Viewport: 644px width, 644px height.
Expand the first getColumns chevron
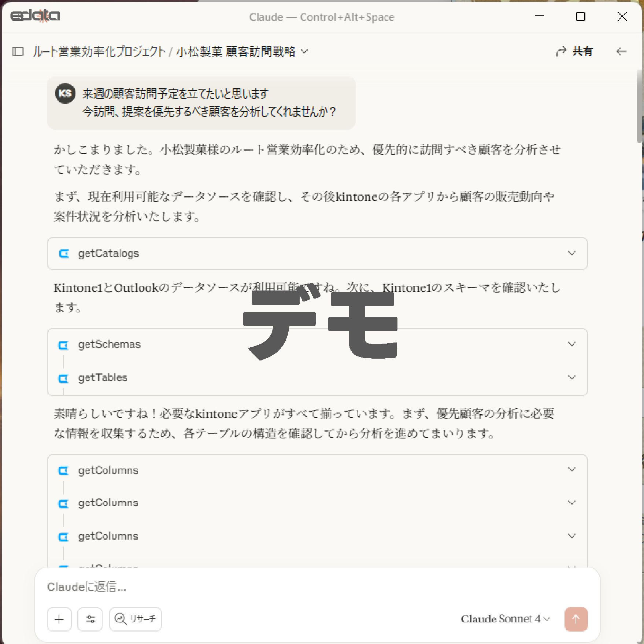pos(571,470)
